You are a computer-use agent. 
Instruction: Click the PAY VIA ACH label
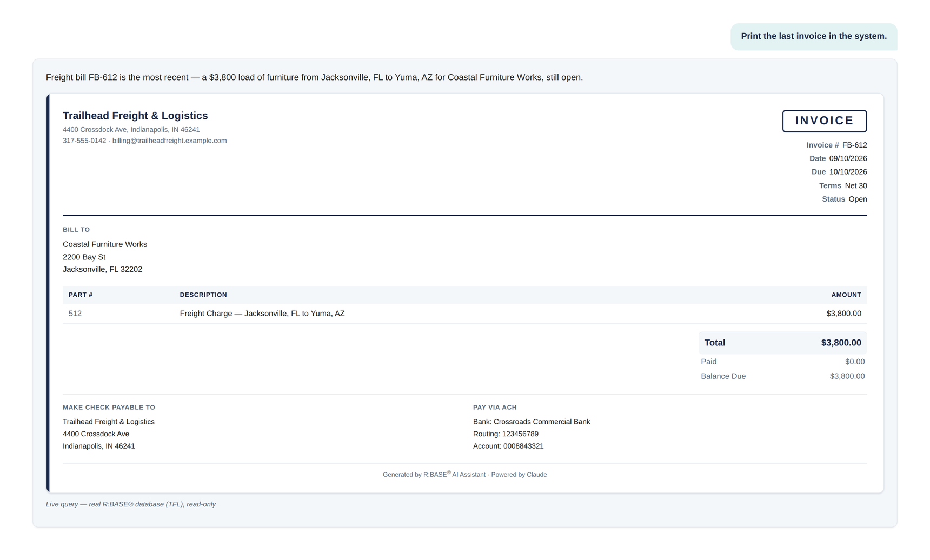(x=495, y=408)
